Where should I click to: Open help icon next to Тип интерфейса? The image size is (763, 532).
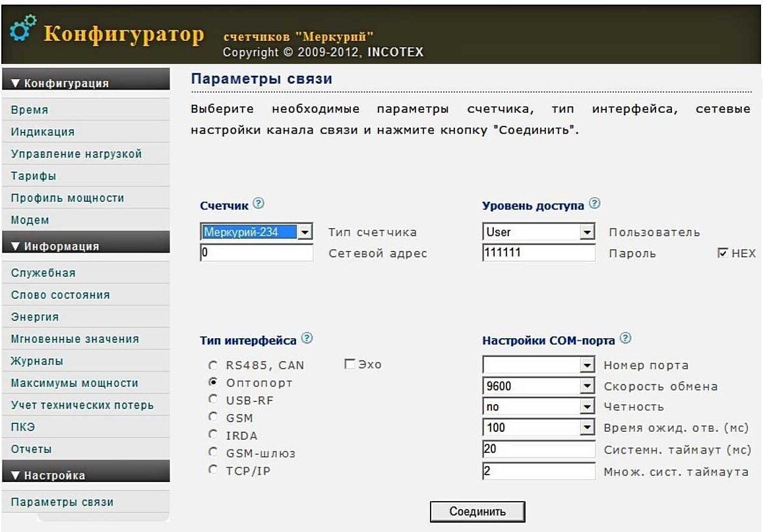[307, 338]
